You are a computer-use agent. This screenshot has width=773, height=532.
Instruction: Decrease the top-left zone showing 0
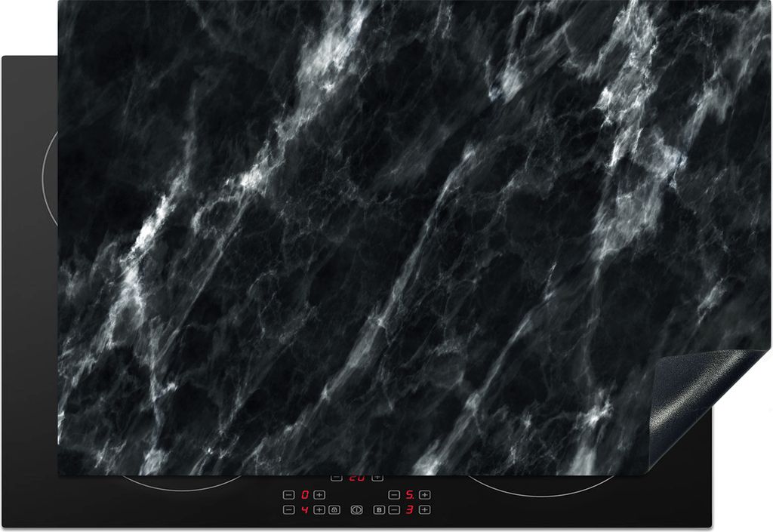(x=289, y=495)
